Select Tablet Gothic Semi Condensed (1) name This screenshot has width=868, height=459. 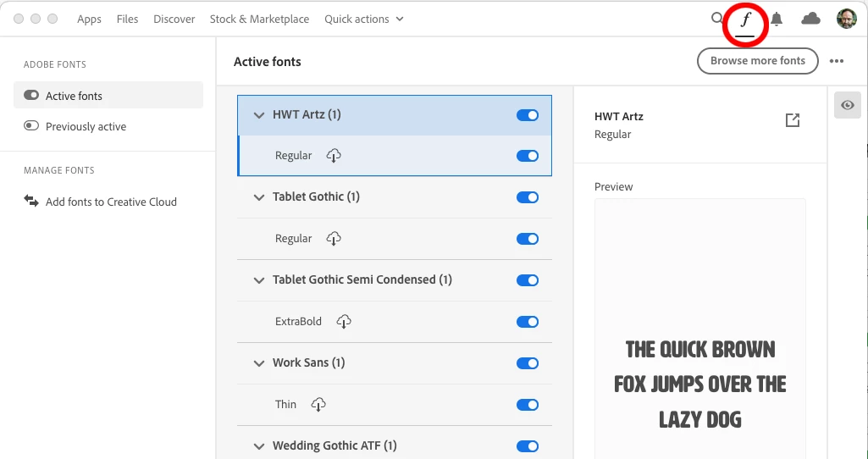pyautogui.click(x=362, y=279)
